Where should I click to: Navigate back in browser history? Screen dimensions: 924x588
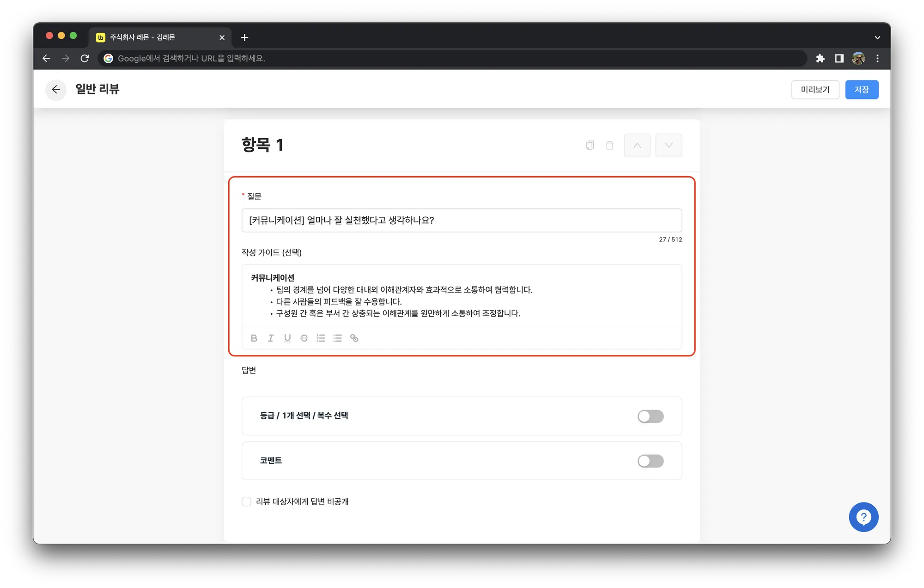click(47, 58)
